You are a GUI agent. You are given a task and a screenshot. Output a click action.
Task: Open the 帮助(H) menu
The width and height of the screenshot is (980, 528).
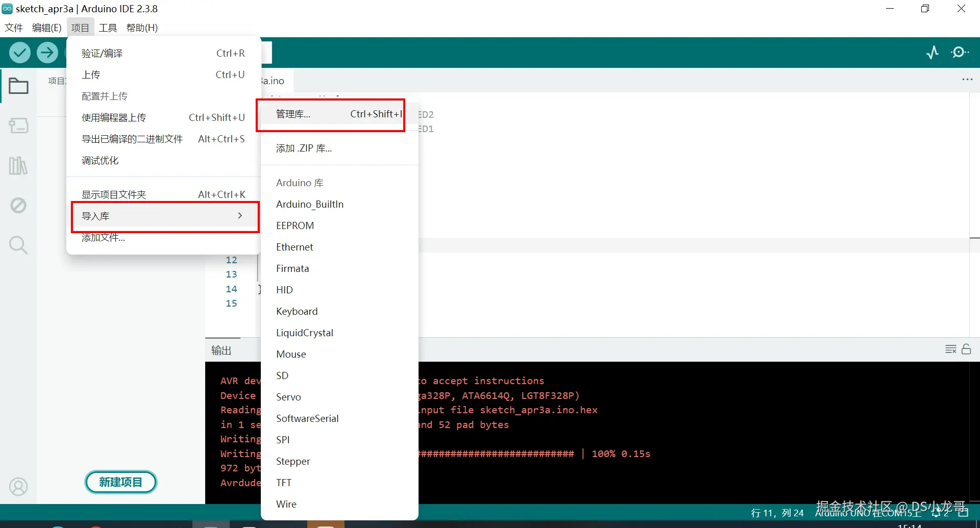(x=142, y=28)
